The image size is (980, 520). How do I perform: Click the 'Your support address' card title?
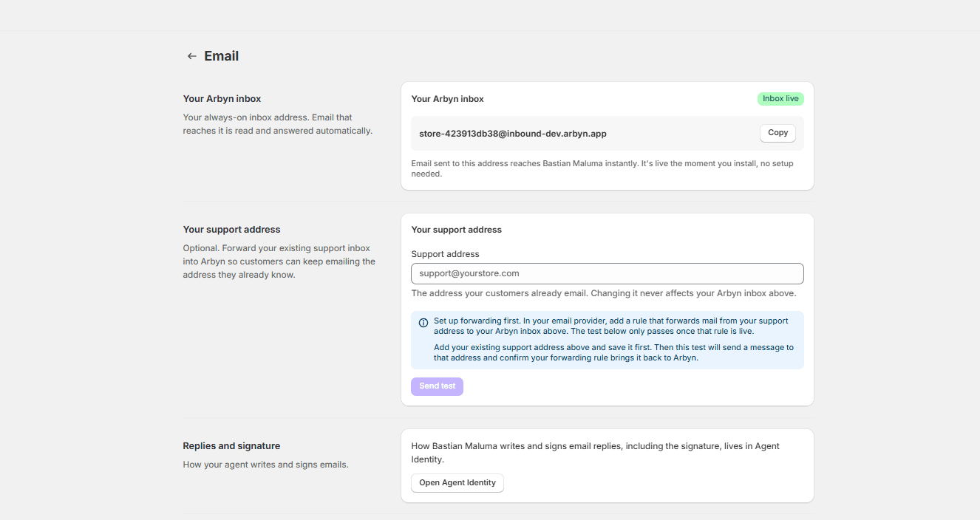click(457, 230)
